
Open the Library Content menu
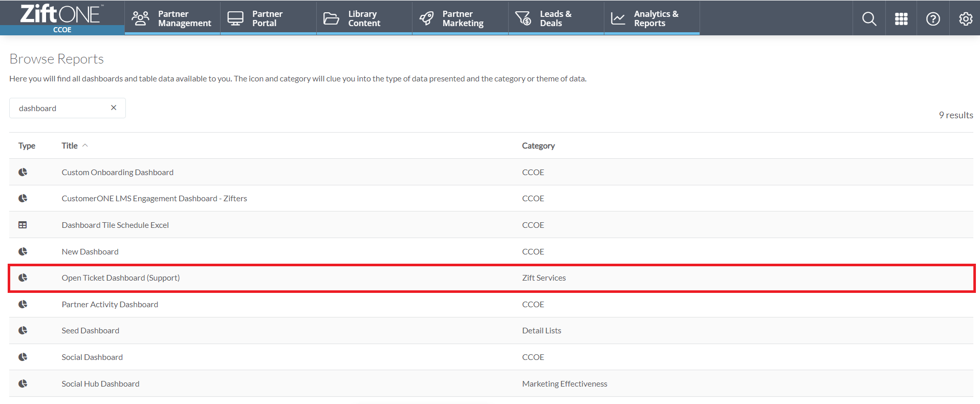364,18
